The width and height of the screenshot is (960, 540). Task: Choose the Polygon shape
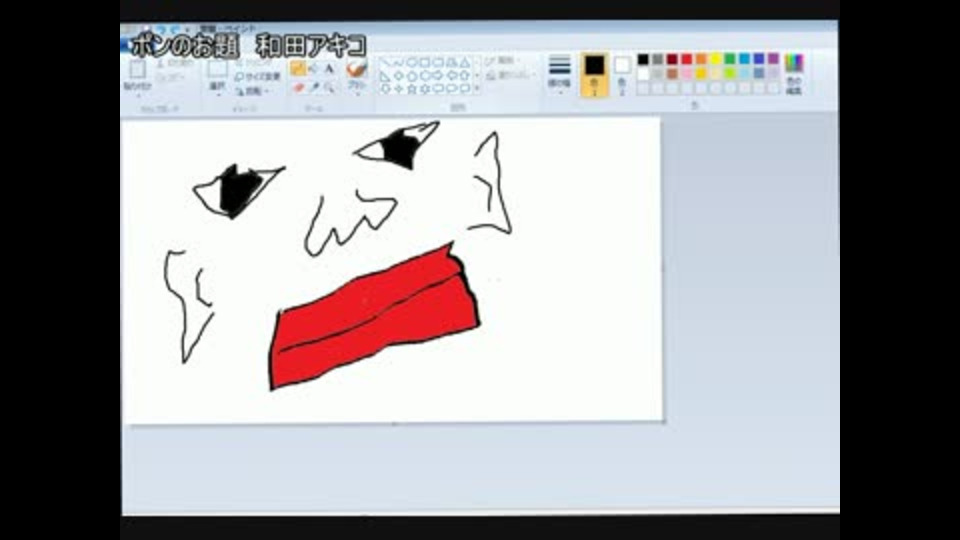pos(451,62)
